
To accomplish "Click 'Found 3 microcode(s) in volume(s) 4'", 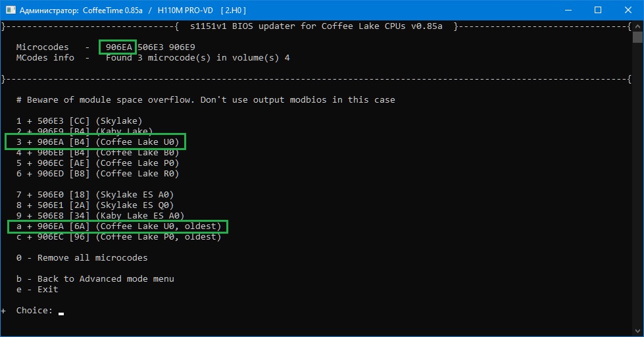I will click(x=197, y=58).
